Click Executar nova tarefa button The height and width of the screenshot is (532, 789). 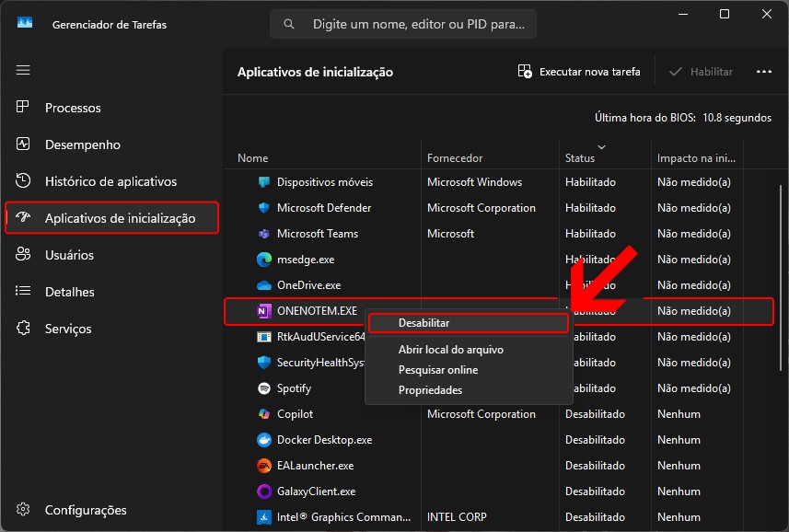[579, 72]
